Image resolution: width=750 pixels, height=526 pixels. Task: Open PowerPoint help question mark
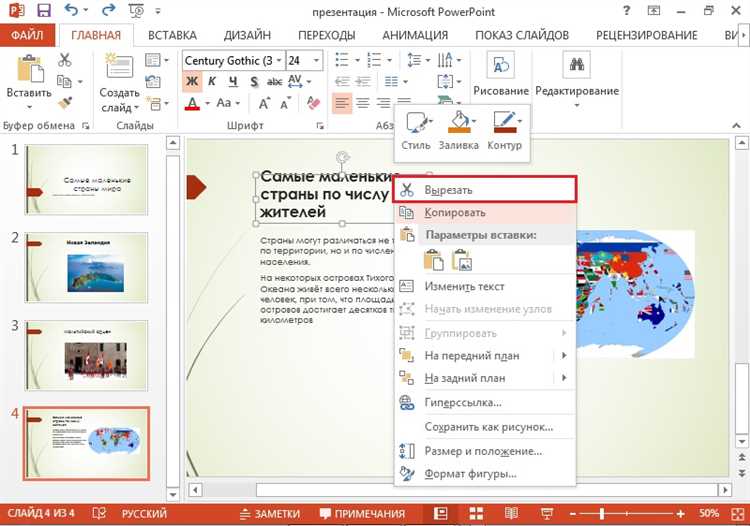point(626,11)
